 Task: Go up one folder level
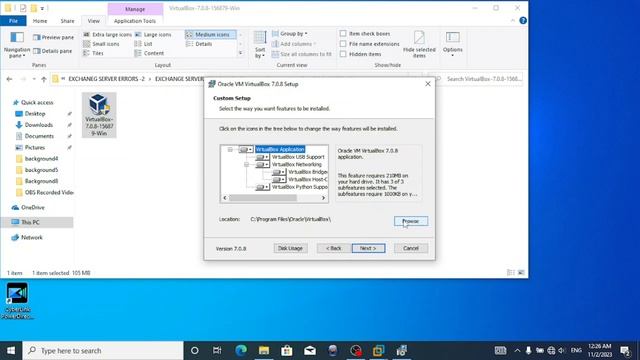click(x=44, y=79)
